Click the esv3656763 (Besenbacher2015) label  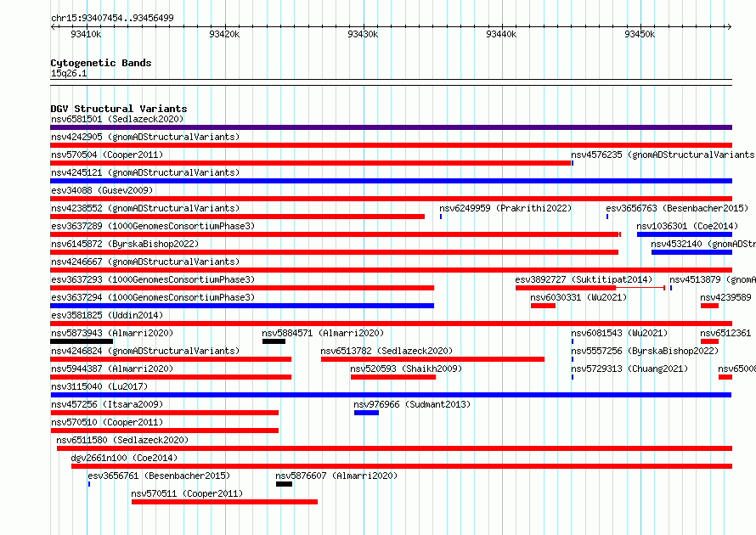(x=677, y=208)
